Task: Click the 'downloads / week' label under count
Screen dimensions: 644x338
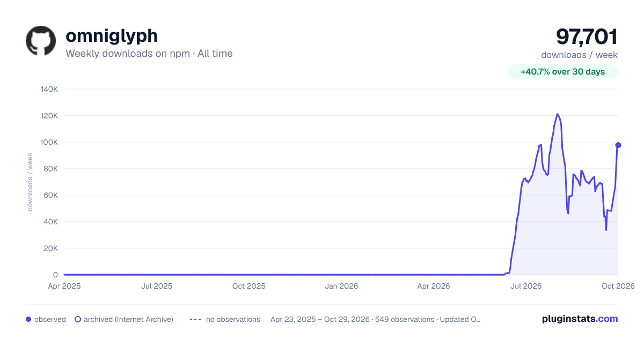Action: tap(579, 55)
